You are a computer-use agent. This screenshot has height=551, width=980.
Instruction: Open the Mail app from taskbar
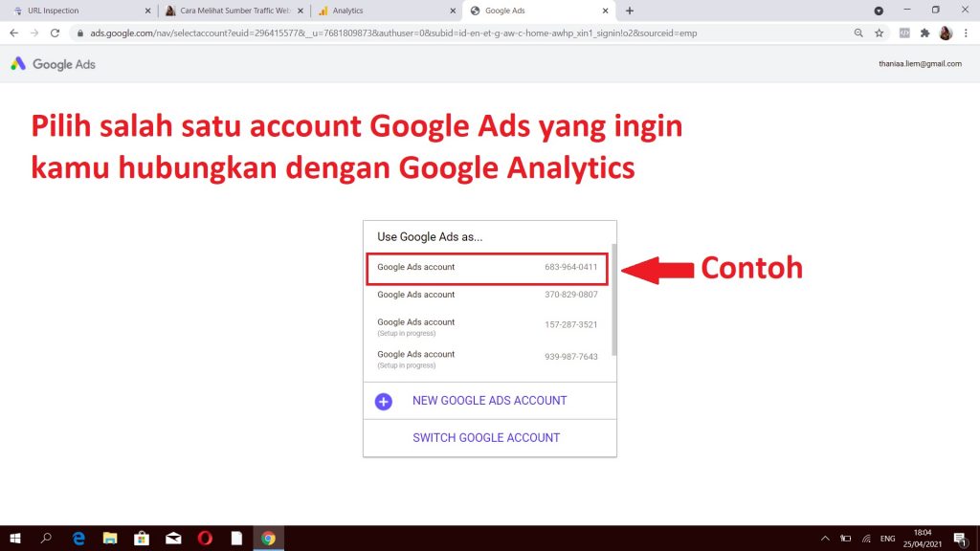coord(173,538)
